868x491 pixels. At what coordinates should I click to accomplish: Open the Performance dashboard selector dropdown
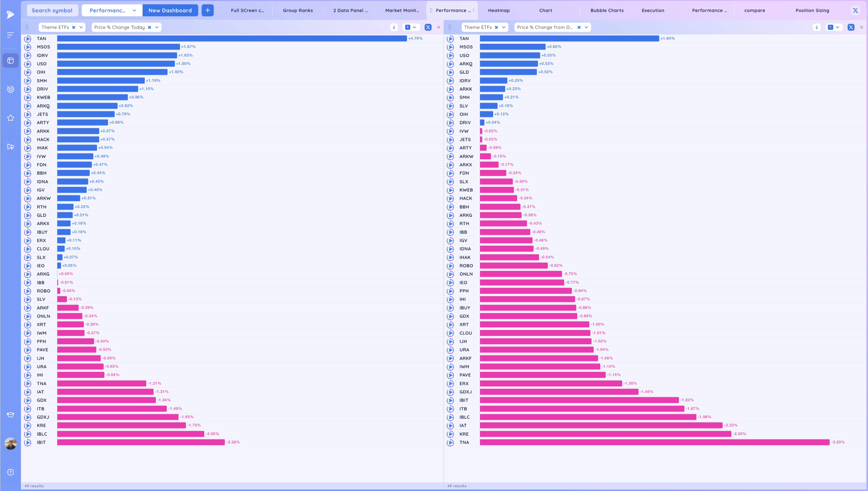point(112,10)
